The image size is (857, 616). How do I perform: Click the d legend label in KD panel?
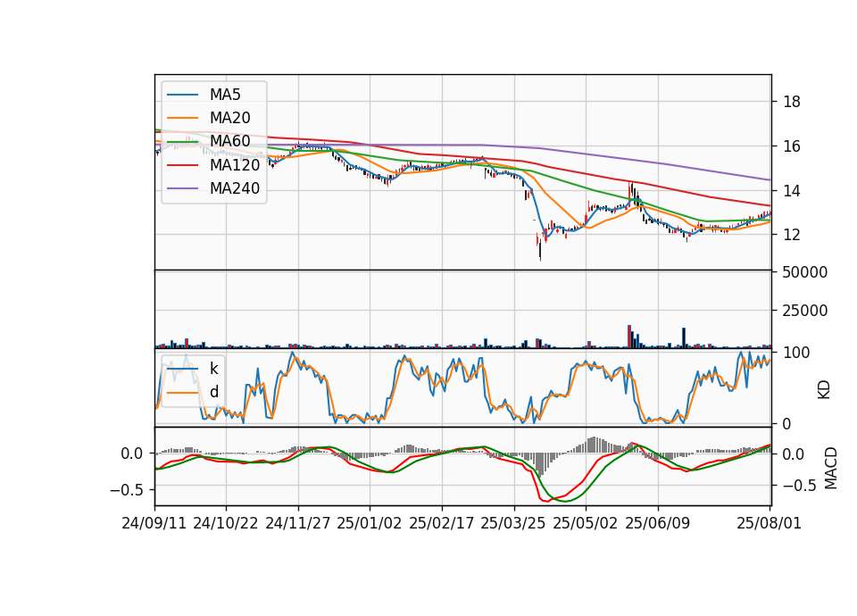click(214, 392)
